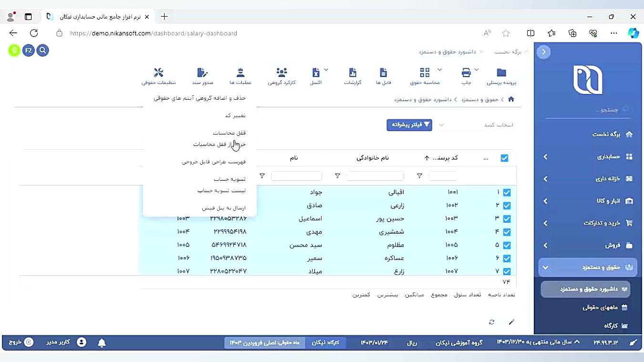Open the گزارشات reports icon

point(353,72)
